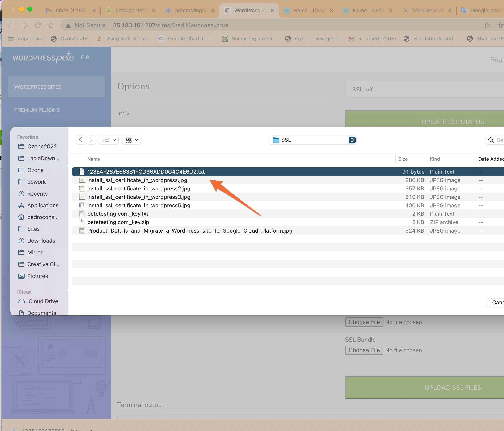Screen dimensions: 504x431
Task: Sort files by Size column
Action: (x=403, y=159)
